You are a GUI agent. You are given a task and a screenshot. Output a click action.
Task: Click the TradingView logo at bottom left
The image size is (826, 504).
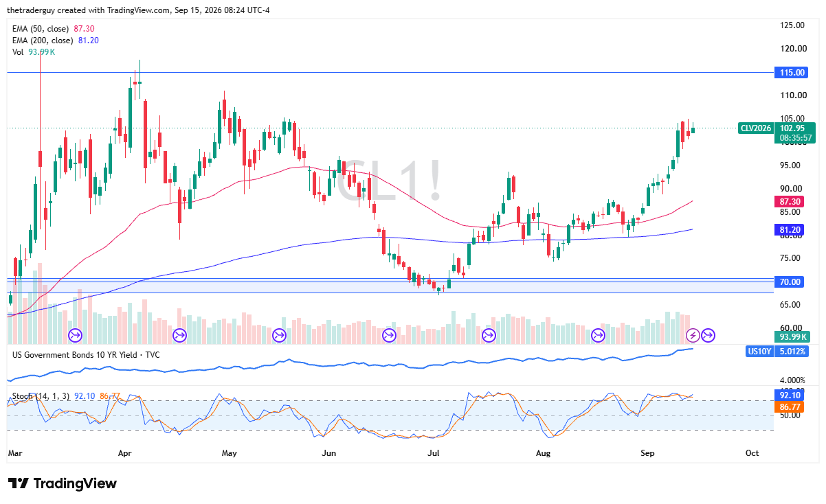(x=63, y=483)
